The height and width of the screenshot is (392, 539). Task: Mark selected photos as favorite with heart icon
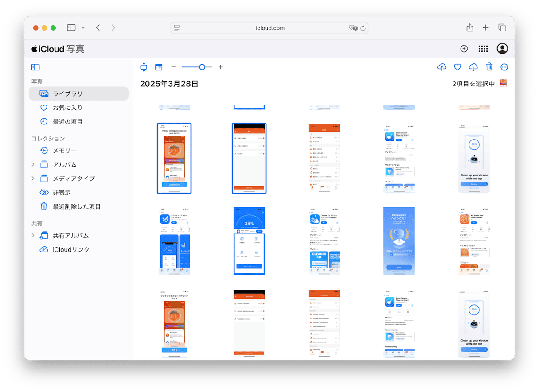pyautogui.click(x=457, y=67)
